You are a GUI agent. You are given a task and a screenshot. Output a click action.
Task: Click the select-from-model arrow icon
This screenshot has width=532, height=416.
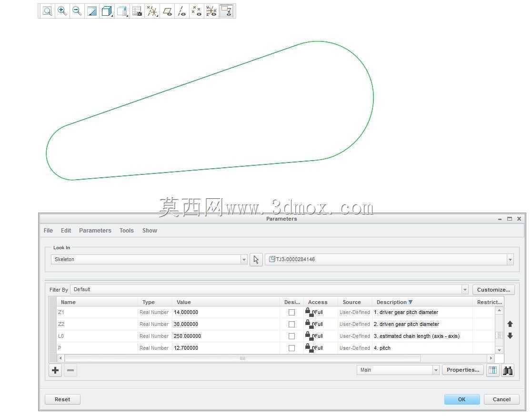point(256,260)
